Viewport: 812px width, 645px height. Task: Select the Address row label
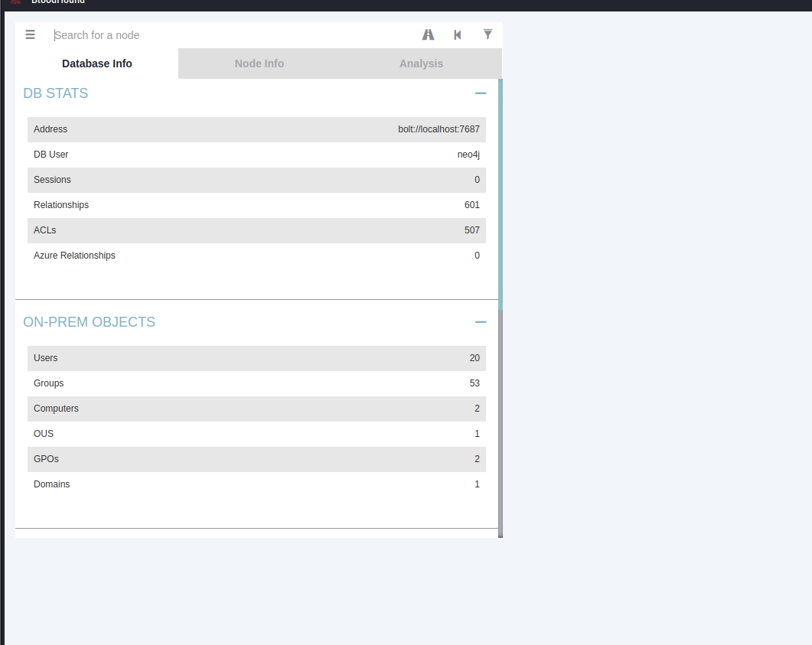click(51, 129)
